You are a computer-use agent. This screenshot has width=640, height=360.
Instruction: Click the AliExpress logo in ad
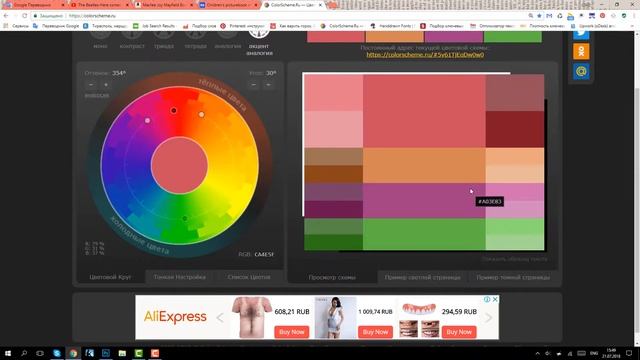coord(175,317)
